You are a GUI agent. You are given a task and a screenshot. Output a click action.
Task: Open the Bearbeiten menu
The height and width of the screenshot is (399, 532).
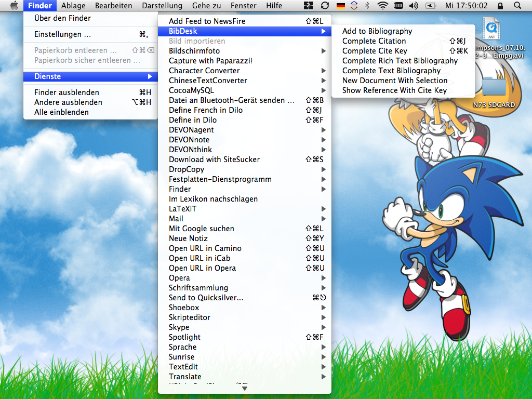pyautogui.click(x=114, y=5)
